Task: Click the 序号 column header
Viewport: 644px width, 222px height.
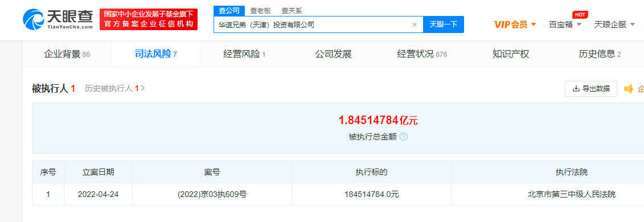Action: pyautogui.click(x=48, y=172)
